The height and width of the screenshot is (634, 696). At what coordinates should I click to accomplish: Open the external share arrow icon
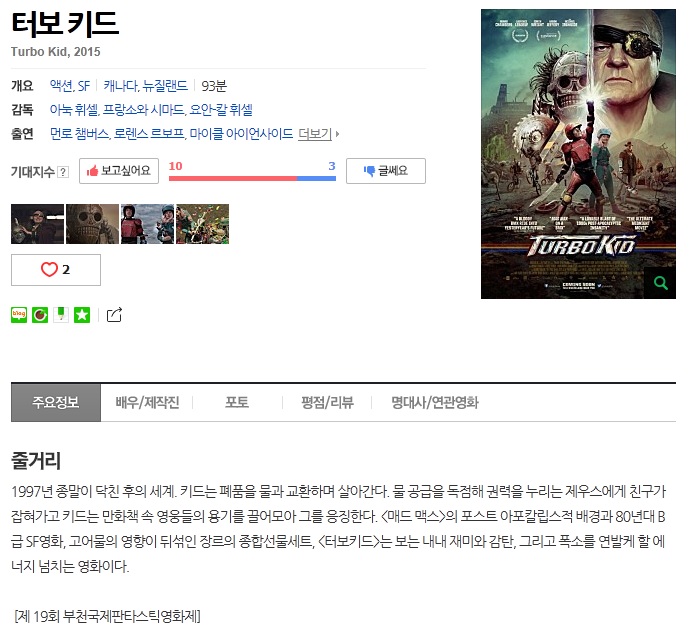[114, 315]
